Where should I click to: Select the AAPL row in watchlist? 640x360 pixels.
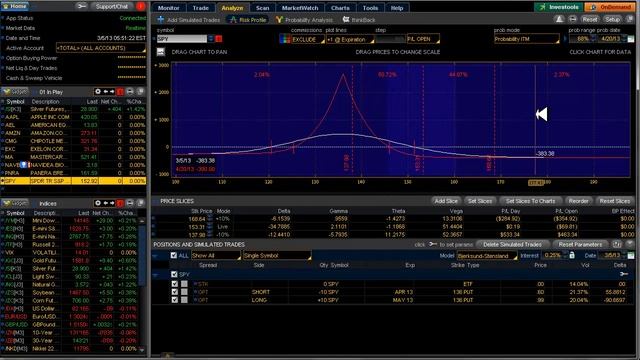point(73,117)
